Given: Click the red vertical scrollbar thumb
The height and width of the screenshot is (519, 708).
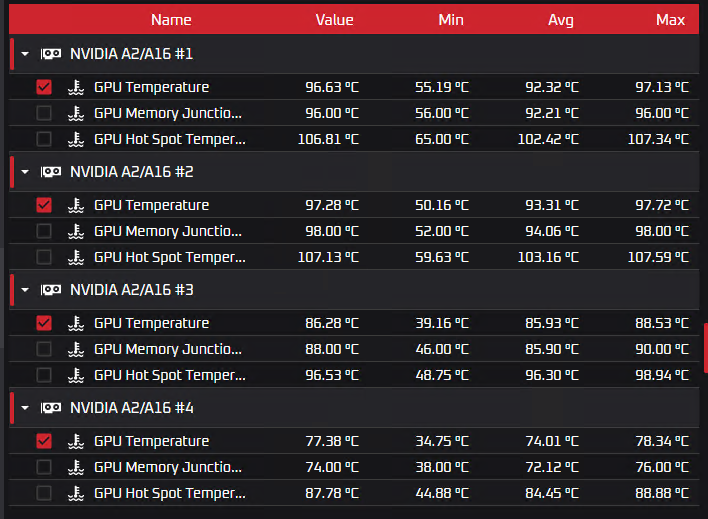Looking at the screenshot, I should (706, 348).
